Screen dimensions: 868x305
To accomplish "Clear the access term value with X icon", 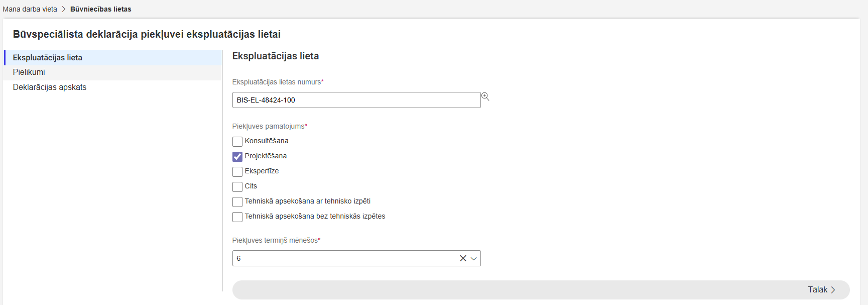I will pyautogui.click(x=463, y=258).
